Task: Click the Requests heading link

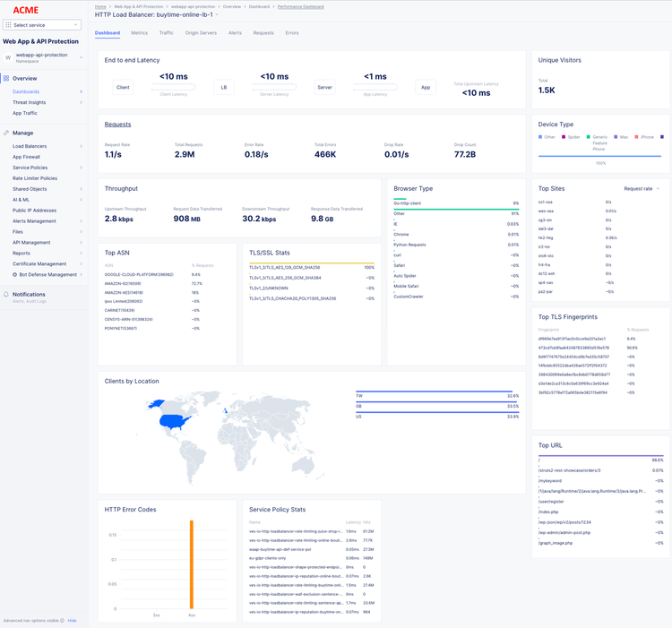Action: 117,125
